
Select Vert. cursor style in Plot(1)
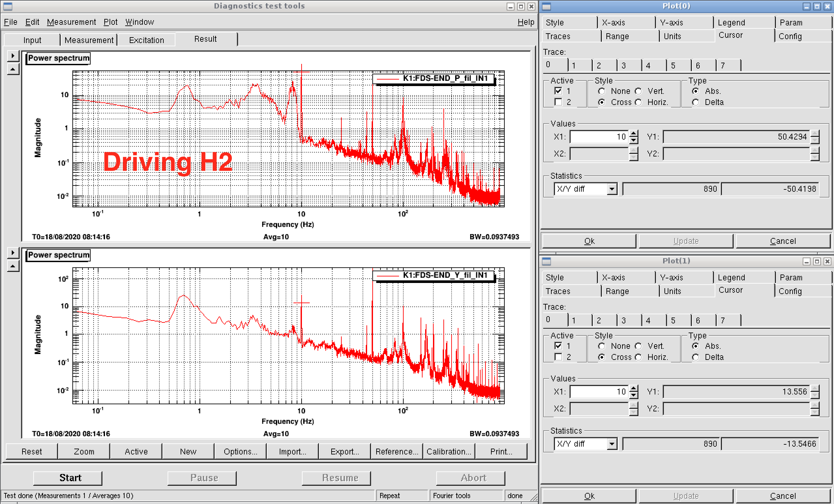click(x=638, y=346)
